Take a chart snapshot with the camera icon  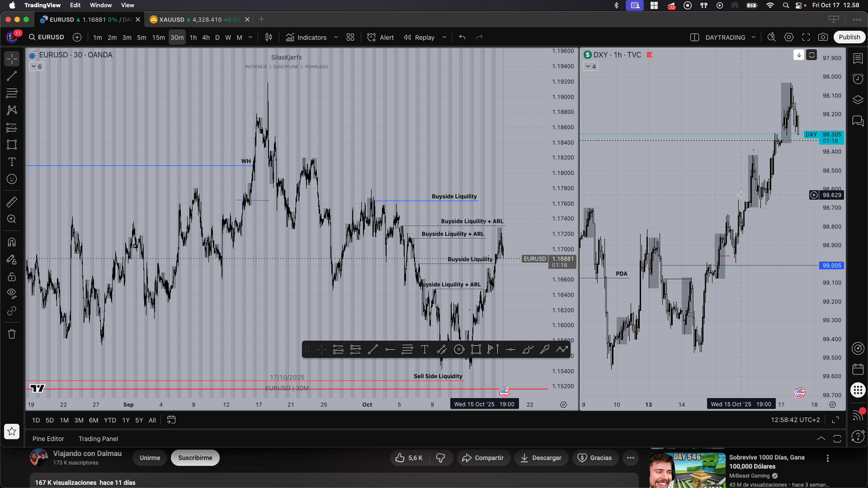(823, 37)
